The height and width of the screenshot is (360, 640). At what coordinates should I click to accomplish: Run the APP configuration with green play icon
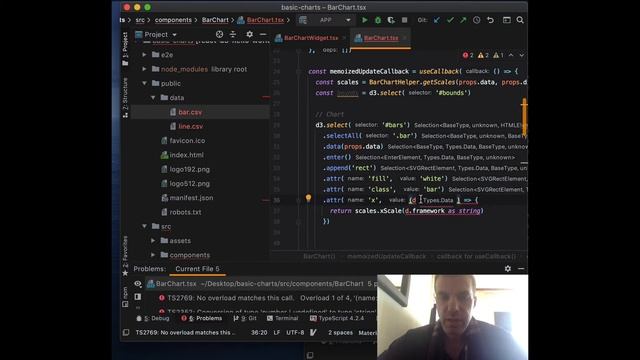(x=364, y=20)
